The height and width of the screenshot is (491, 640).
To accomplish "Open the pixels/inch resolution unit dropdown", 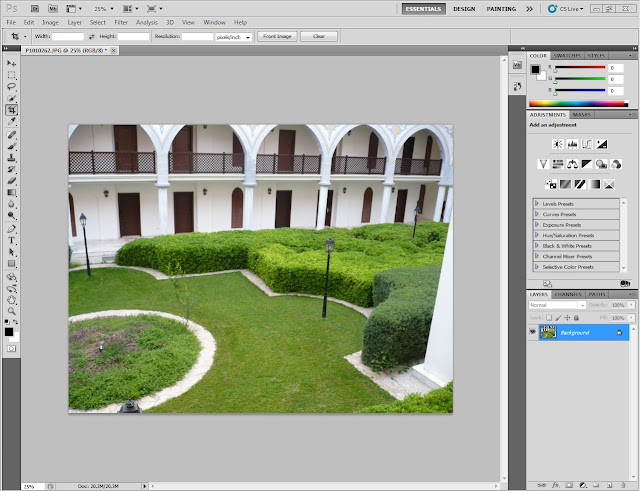I will tap(233, 37).
